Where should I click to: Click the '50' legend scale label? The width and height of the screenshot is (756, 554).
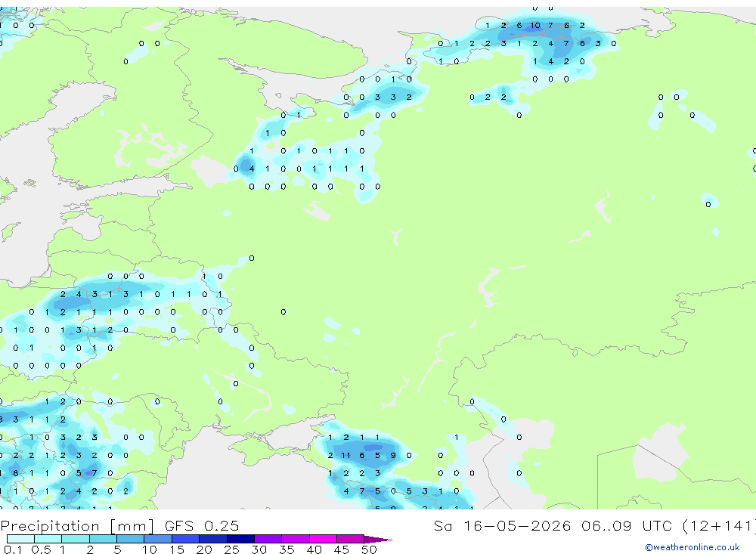370,549
